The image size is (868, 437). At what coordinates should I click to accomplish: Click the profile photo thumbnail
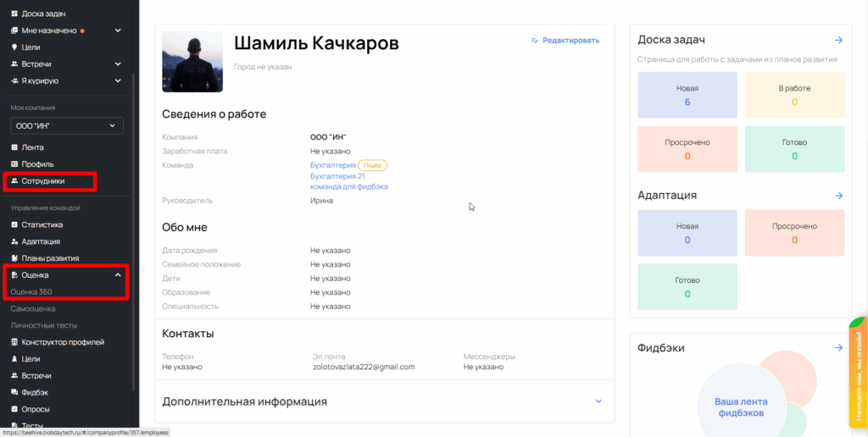tap(192, 62)
